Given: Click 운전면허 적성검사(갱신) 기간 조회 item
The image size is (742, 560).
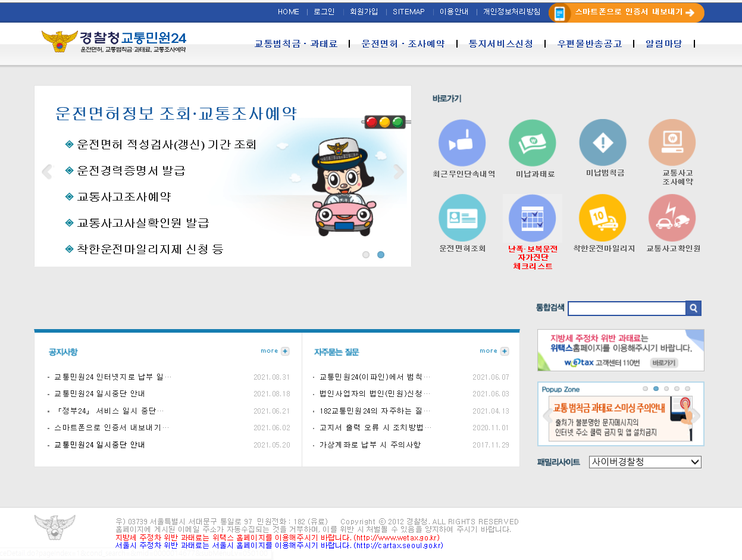Looking at the screenshot, I should pos(167,145).
